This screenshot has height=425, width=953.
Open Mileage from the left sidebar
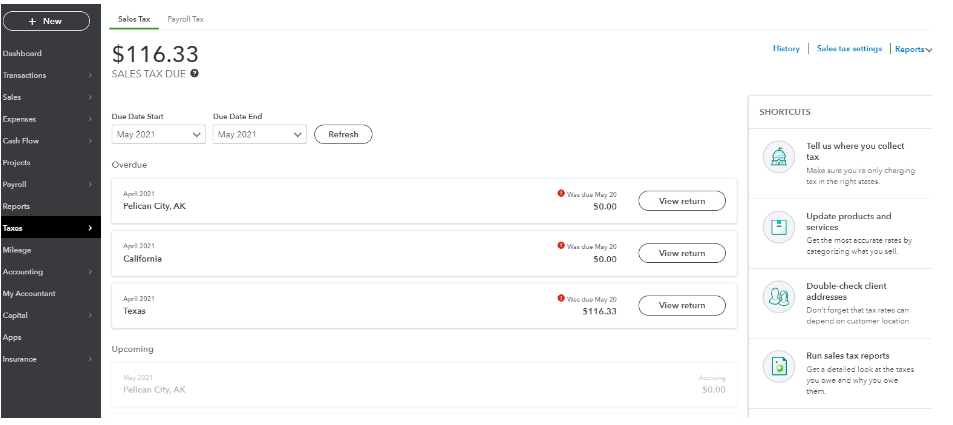click(17, 250)
